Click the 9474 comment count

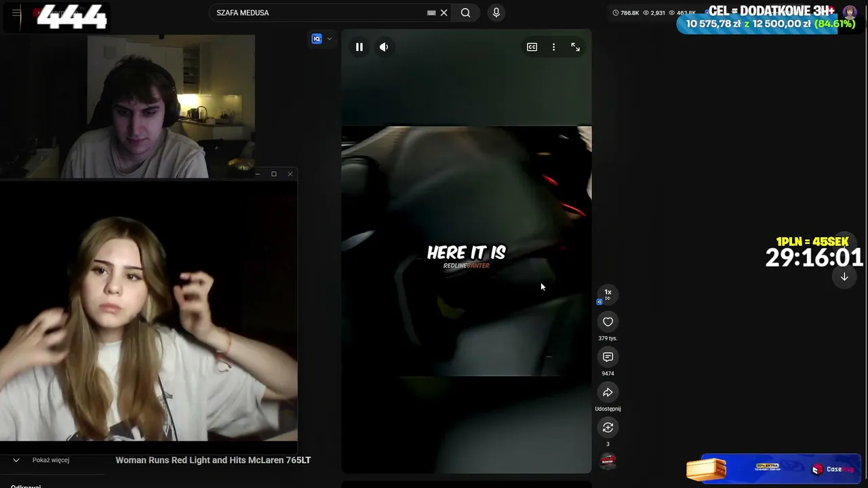[608, 373]
